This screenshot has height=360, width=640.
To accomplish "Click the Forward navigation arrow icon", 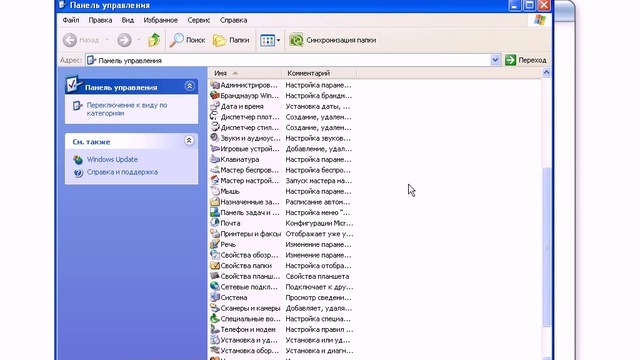I will coord(124,40).
